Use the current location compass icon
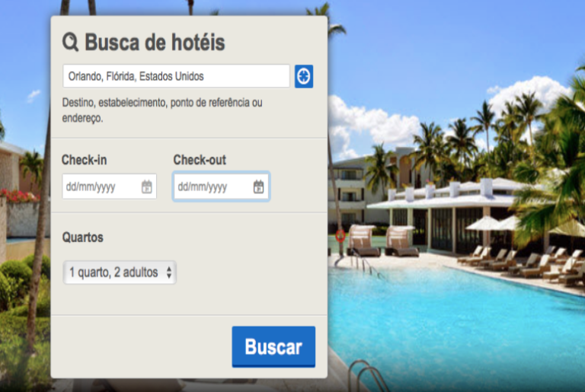Screen dimensions: 585x392 click(x=304, y=76)
